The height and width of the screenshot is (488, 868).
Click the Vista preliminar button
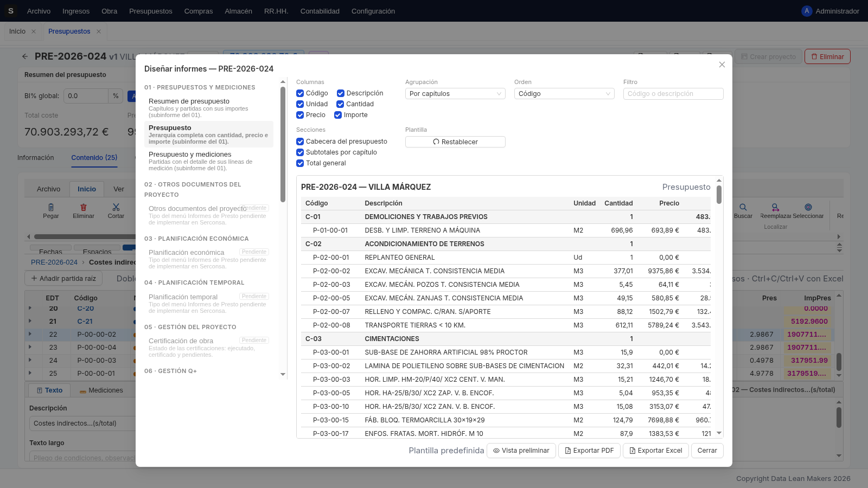click(x=521, y=451)
